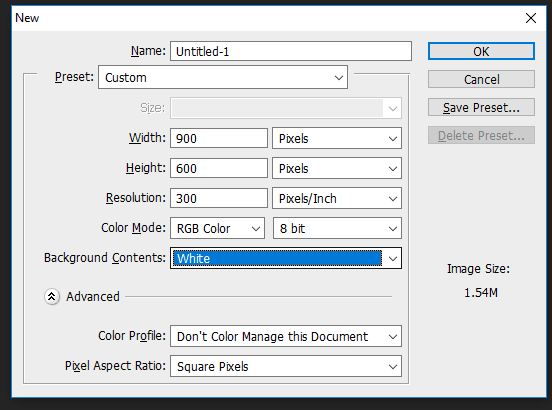Collapse the Advanced section arrow icon

tap(52, 297)
